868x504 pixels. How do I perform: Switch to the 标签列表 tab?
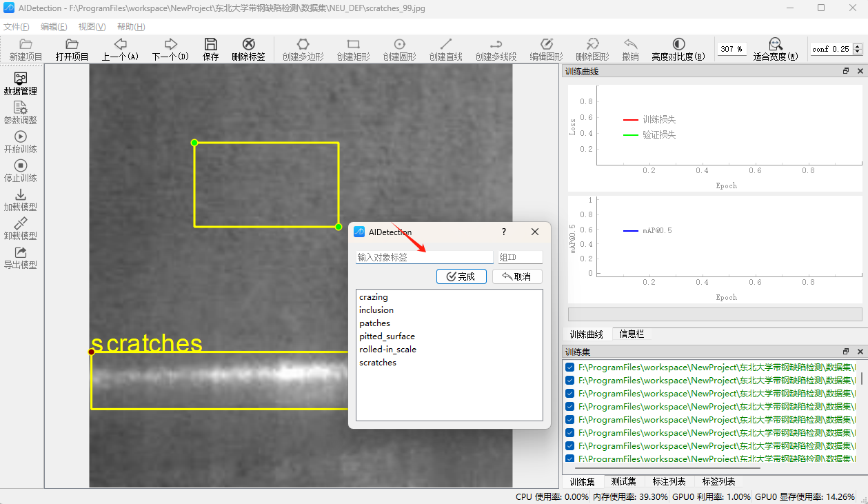click(x=718, y=481)
